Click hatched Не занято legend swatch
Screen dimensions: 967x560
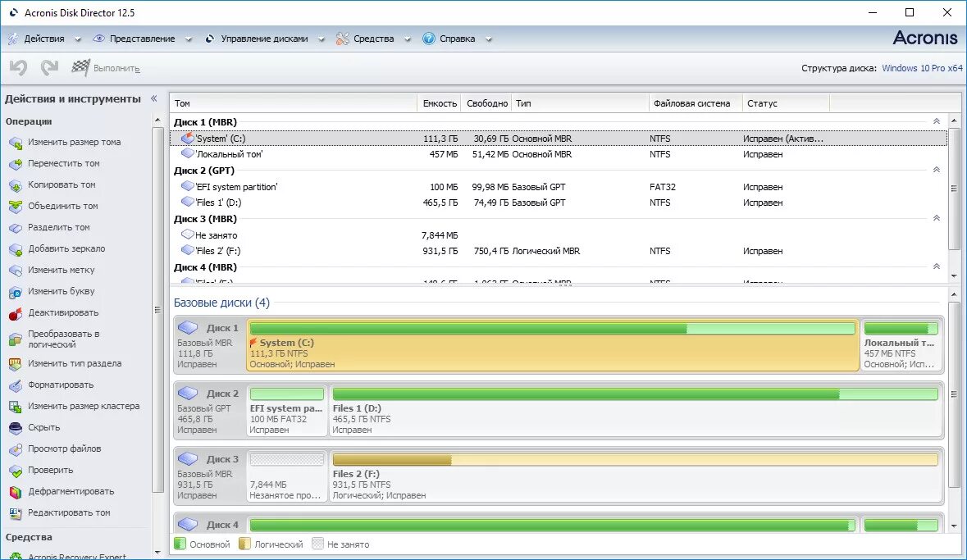click(x=317, y=544)
